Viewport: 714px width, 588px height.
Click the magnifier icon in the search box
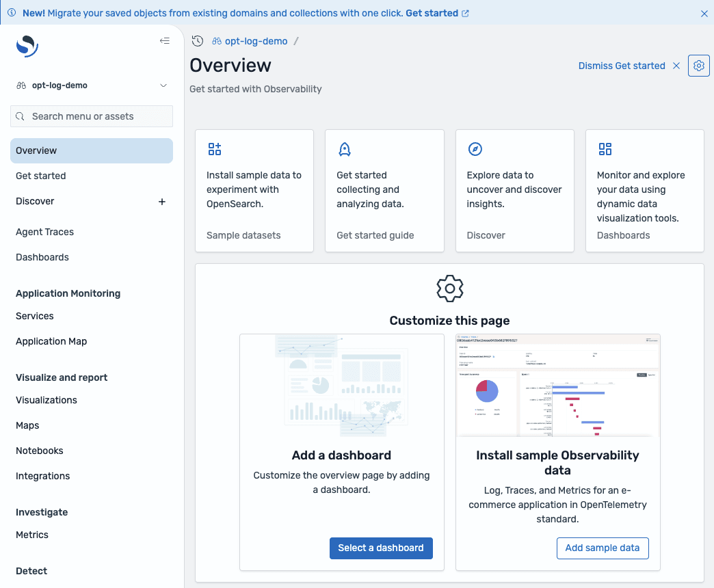click(x=20, y=116)
